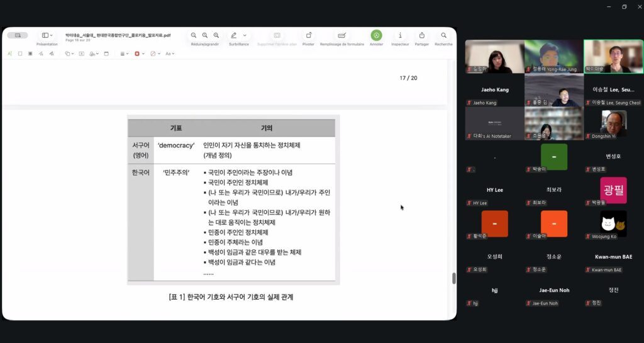The width and height of the screenshot is (644, 343).
Task: Select the Woojung Ko cat avatar tile
Action: (x=614, y=224)
